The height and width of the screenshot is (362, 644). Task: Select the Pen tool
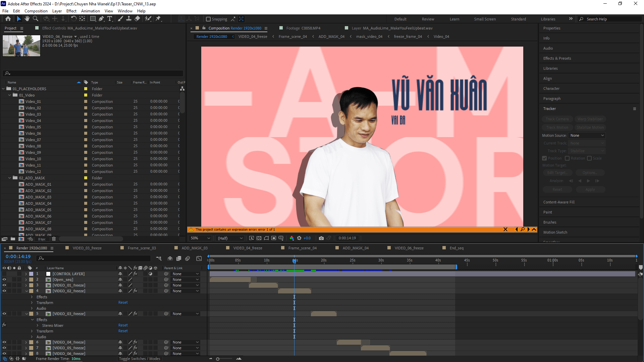[101, 19]
